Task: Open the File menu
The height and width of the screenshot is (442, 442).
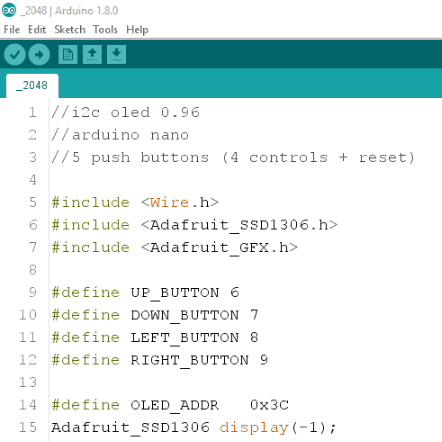Action: [12, 29]
